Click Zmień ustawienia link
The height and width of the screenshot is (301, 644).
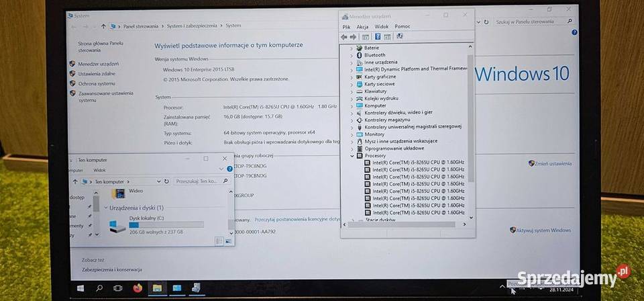tap(553, 163)
